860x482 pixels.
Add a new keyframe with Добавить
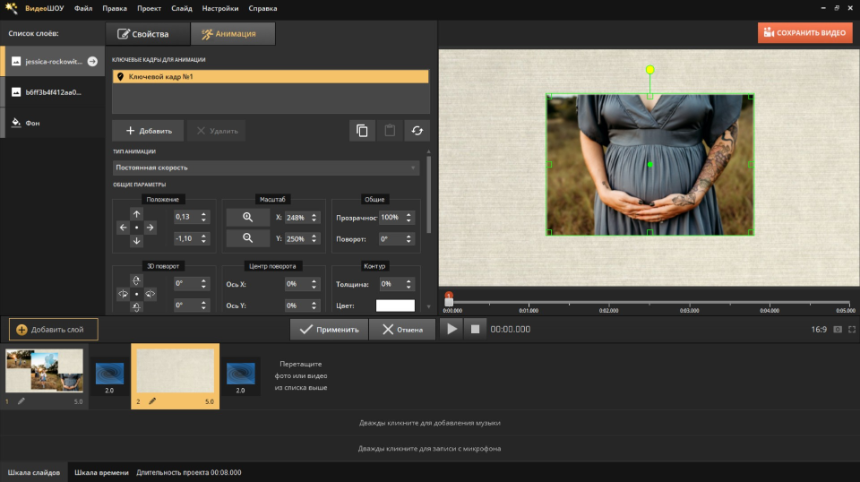click(x=148, y=131)
